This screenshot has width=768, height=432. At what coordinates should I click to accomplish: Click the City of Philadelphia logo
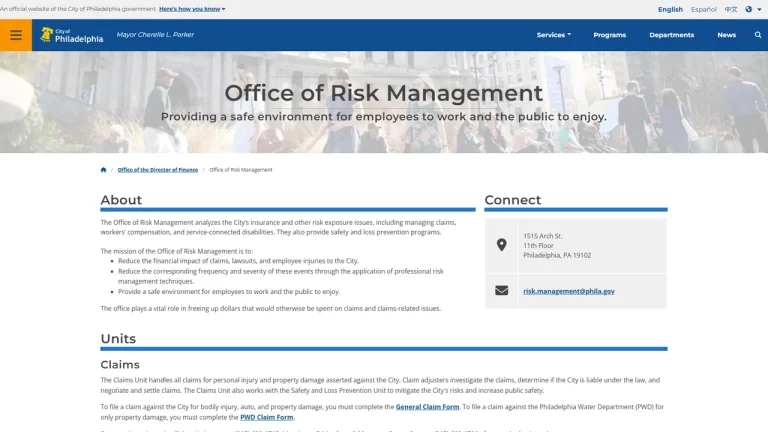[72, 35]
